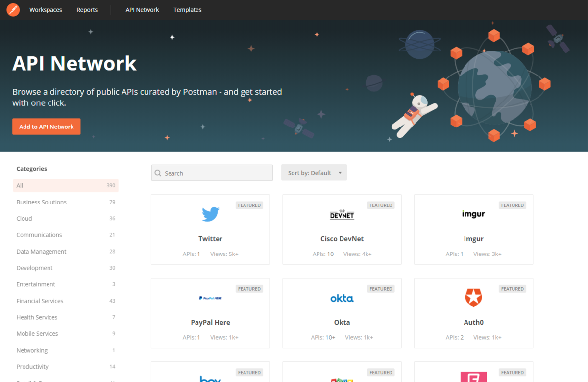This screenshot has height=382, width=588.
Task: Select the Mobile Services category
Action: click(x=66, y=334)
